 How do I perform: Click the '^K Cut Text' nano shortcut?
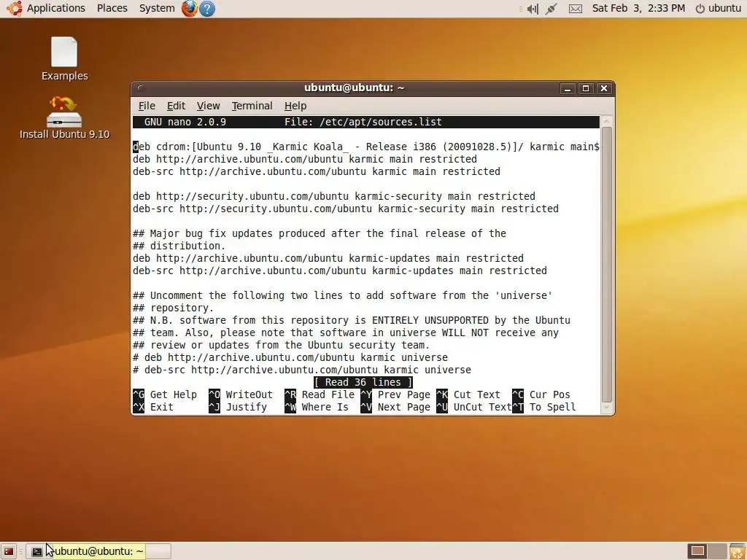(x=468, y=394)
